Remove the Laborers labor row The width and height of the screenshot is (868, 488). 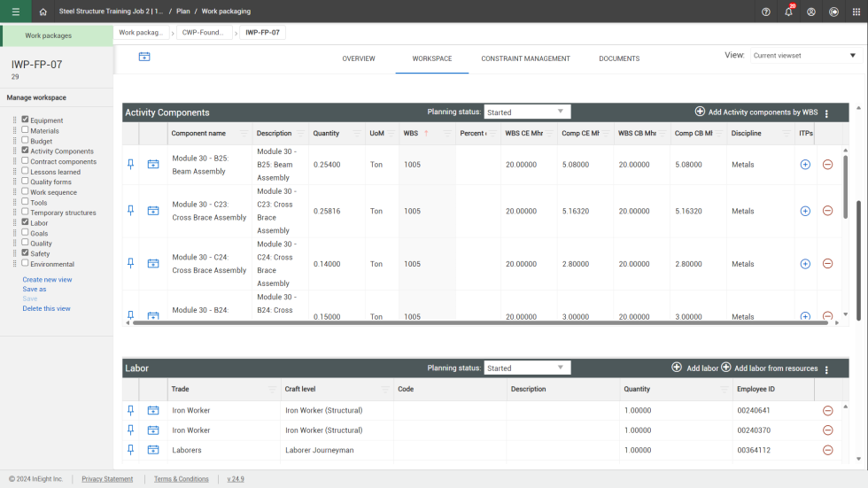click(x=827, y=450)
